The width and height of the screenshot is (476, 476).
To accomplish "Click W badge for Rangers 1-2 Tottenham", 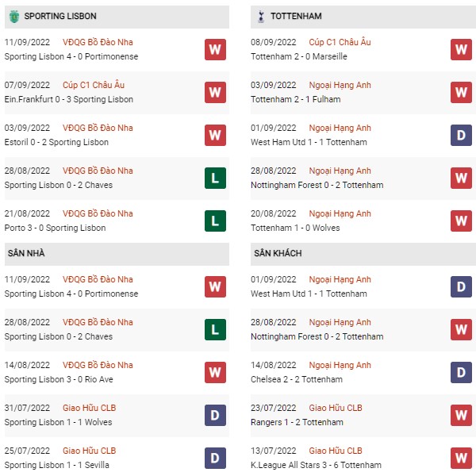I will [x=461, y=415].
